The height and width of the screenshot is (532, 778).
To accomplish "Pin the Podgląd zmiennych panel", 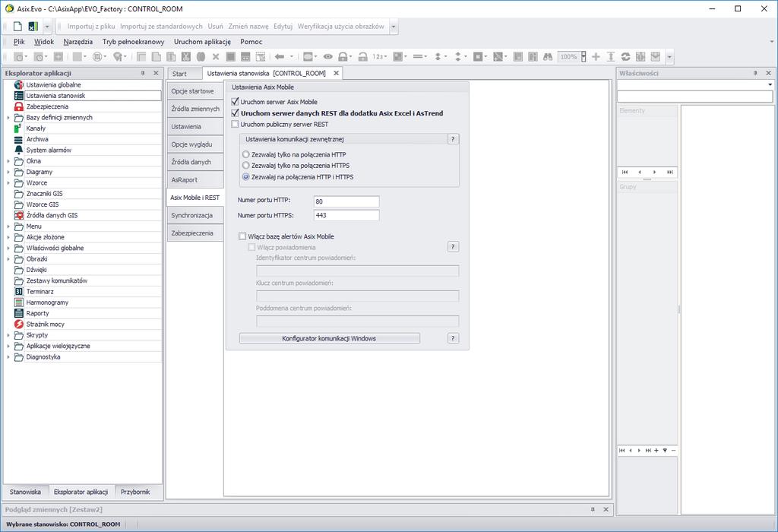I will [593, 509].
